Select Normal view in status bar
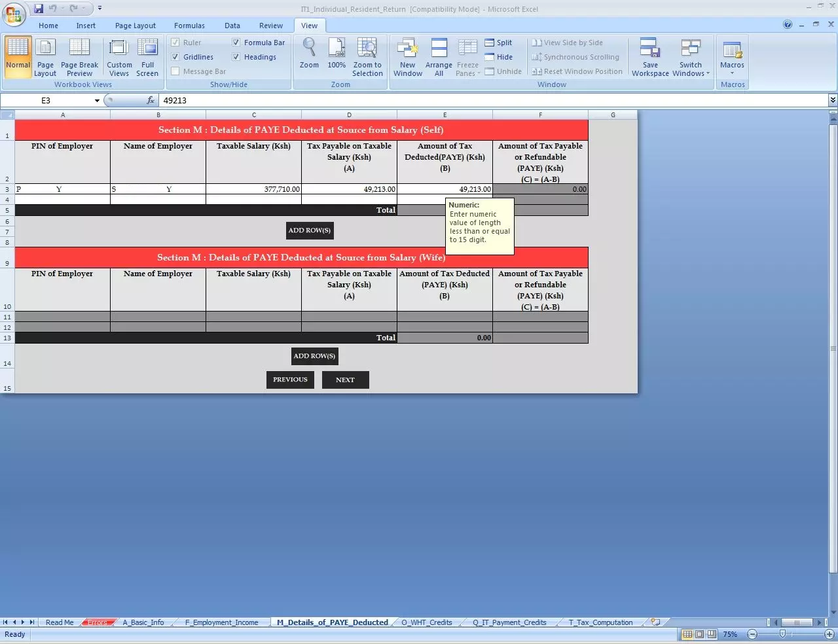 pyautogui.click(x=687, y=634)
